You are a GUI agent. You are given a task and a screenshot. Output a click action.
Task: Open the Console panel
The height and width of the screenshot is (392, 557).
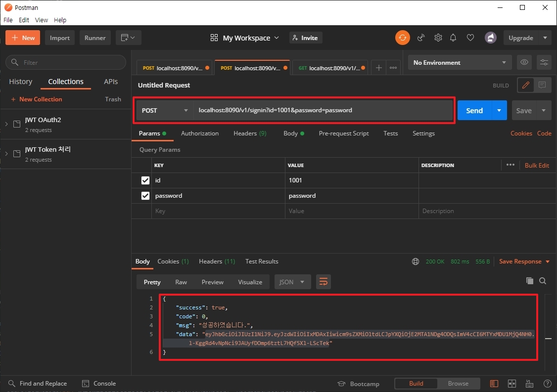point(99,384)
